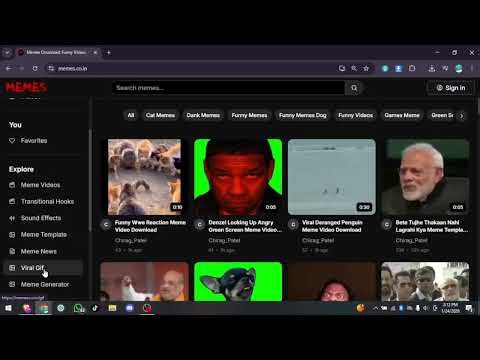Close the Meme Download Funny Video tab

(95, 53)
